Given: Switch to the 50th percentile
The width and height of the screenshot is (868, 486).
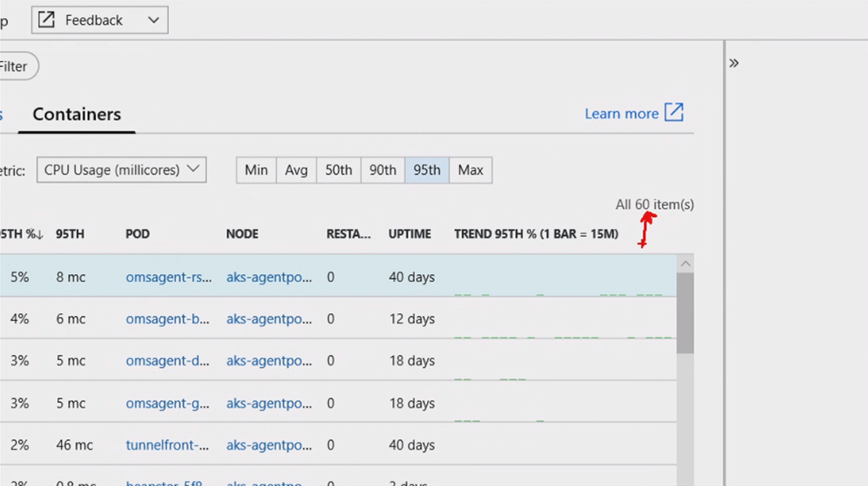Looking at the screenshot, I should point(338,170).
